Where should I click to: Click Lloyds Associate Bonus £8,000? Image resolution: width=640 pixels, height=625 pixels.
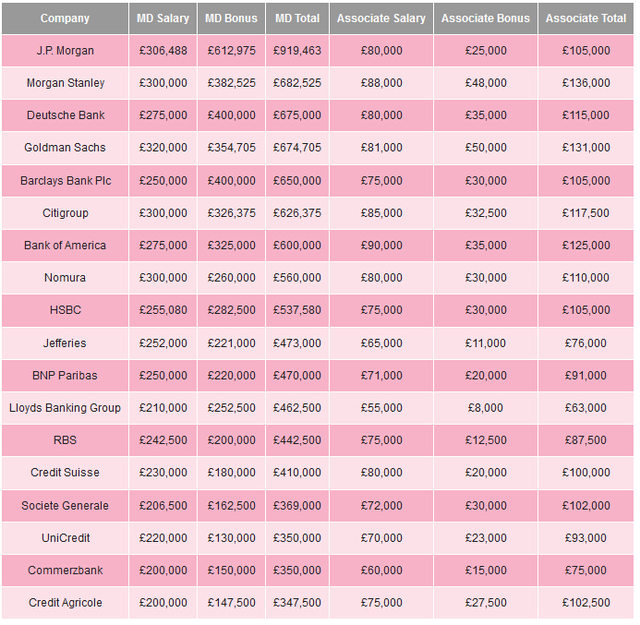(485, 408)
